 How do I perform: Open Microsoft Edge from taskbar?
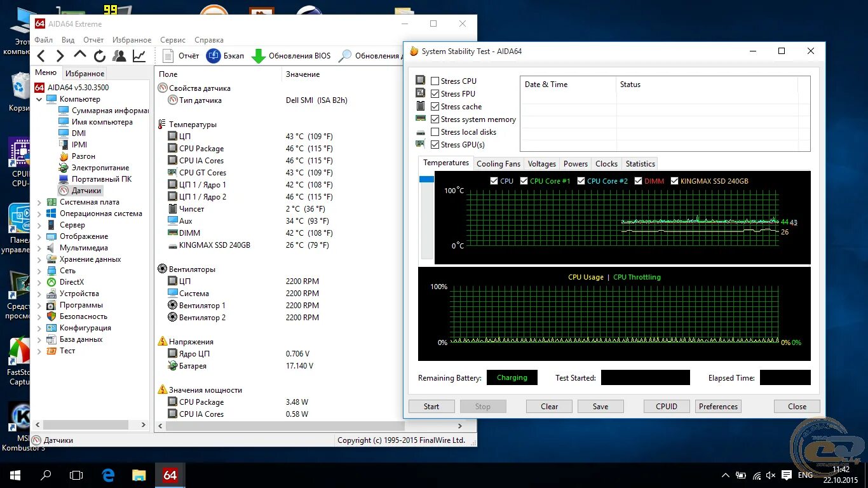click(x=108, y=475)
